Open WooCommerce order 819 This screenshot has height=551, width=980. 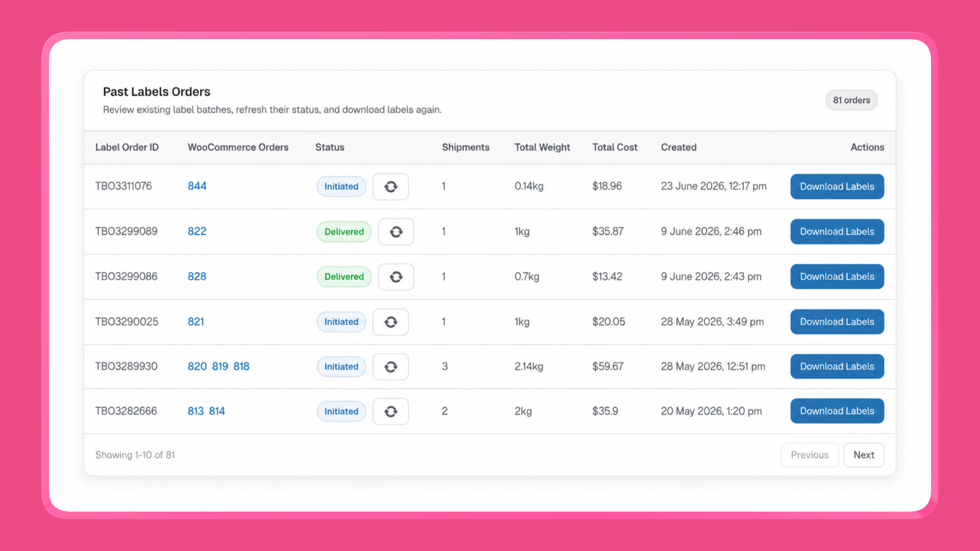(x=220, y=366)
